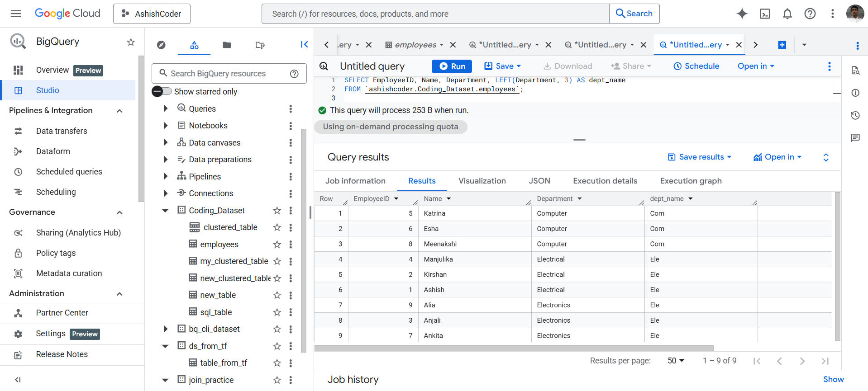This screenshot has width=868, height=391.
Task: Open Studio in left navigation
Action: (69, 90)
